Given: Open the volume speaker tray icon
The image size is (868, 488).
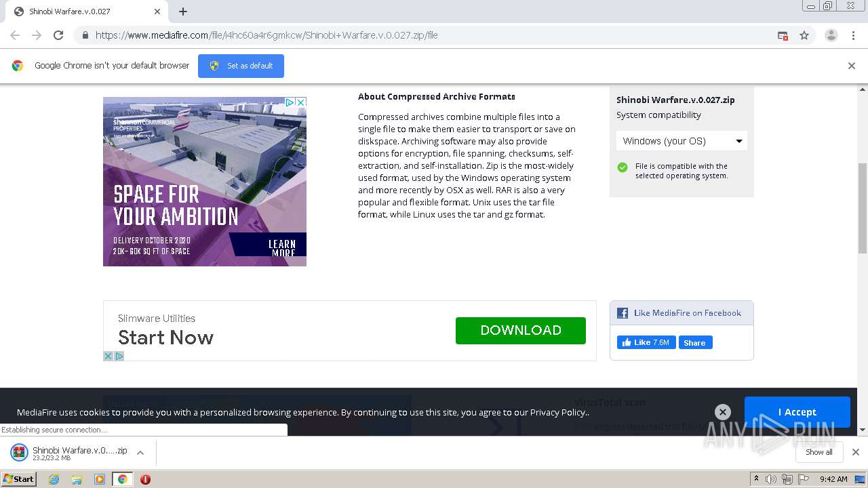Looking at the screenshot, I should point(771,479).
